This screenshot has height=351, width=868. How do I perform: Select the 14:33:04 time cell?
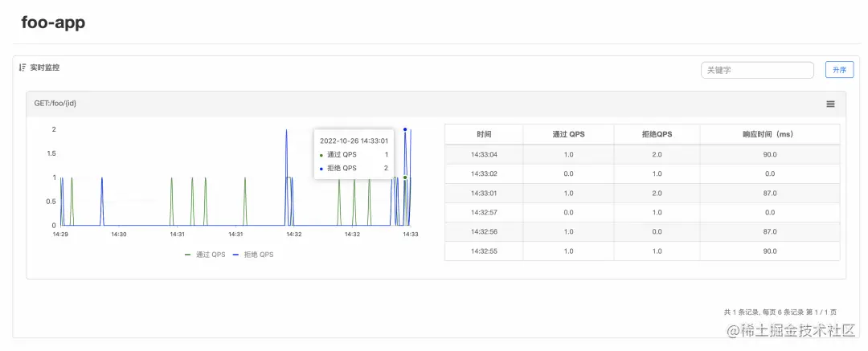pos(484,154)
